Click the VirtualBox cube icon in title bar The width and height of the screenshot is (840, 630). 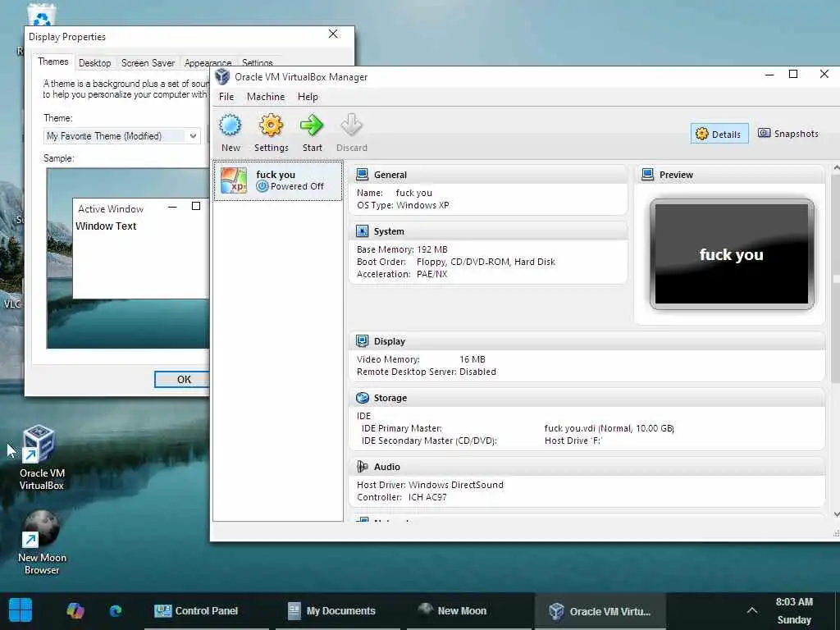pos(222,77)
